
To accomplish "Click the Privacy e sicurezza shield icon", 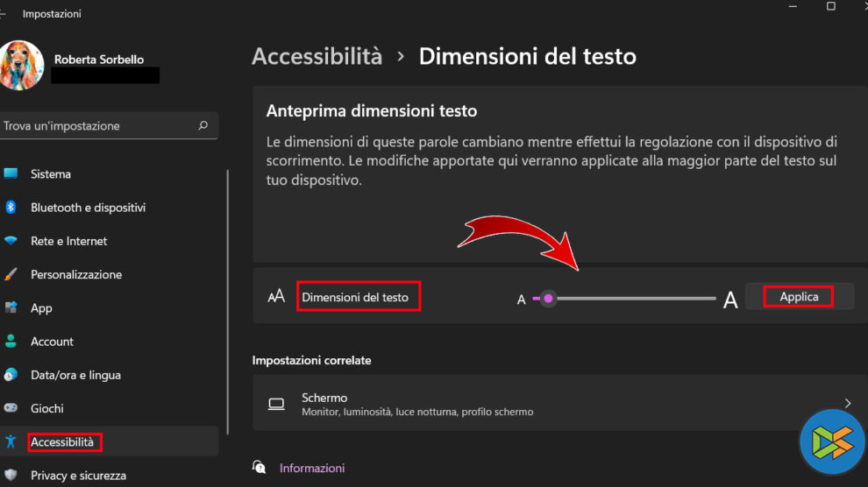I will tap(11, 476).
